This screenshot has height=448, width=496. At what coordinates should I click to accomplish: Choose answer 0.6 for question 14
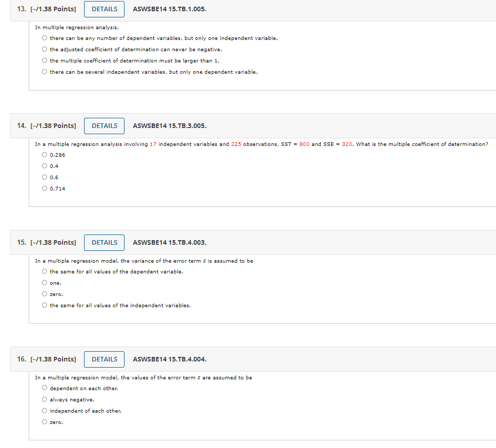pyautogui.click(x=44, y=177)
